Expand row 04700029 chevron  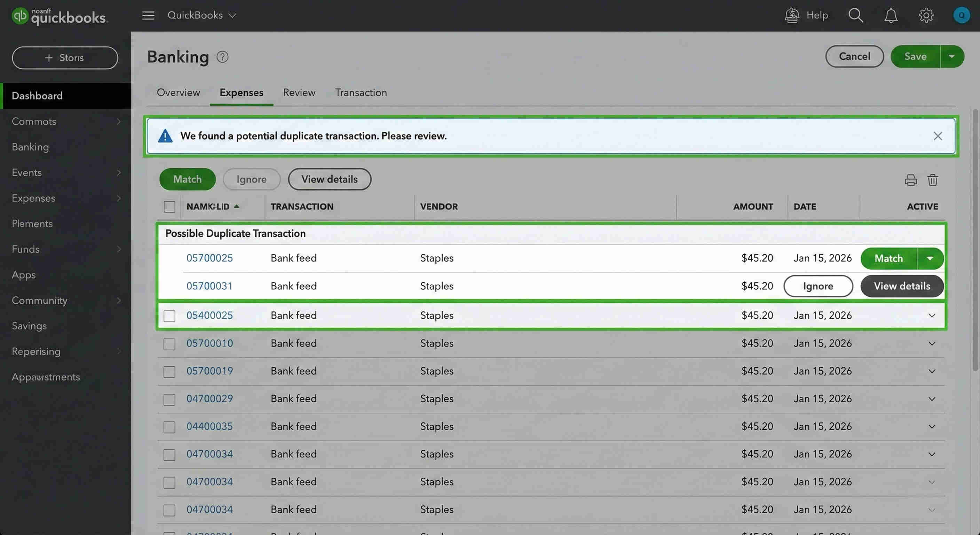point(932,399)
